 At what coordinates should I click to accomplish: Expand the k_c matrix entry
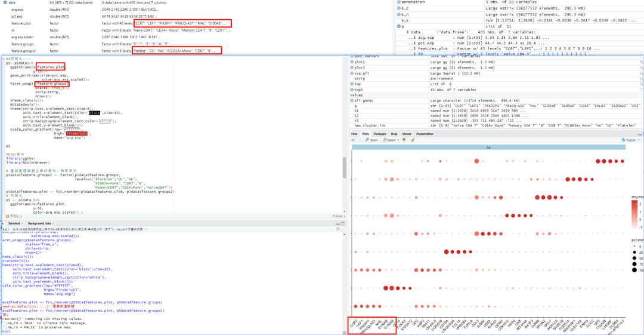399,8
